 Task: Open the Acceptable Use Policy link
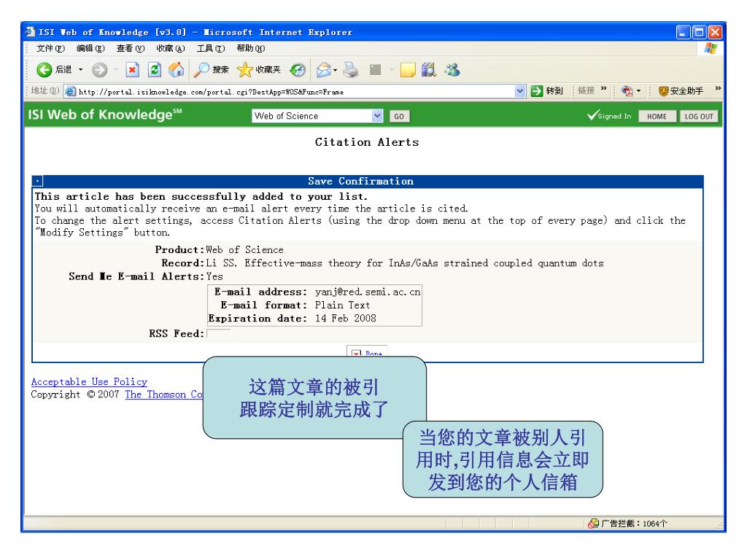89,382
